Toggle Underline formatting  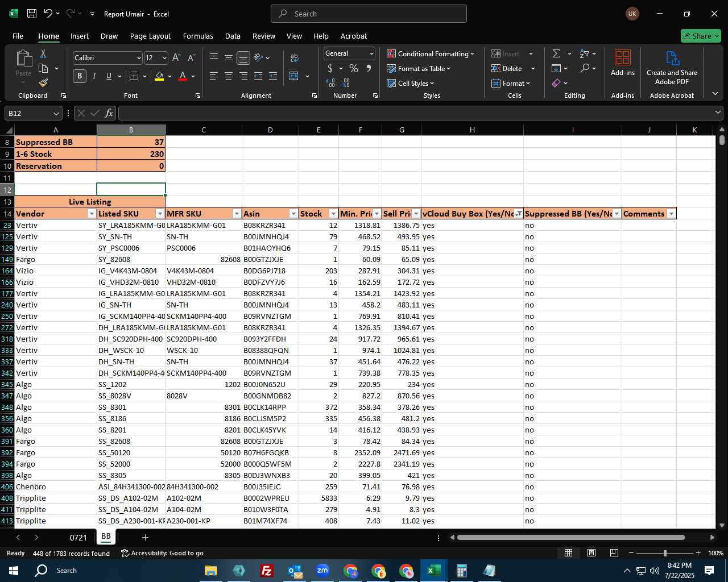click(109, 76)
